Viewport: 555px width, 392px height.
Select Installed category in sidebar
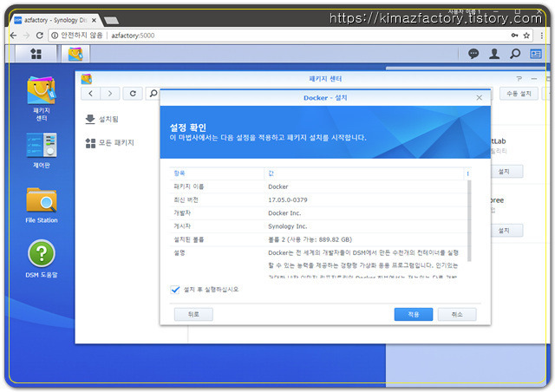102,119
